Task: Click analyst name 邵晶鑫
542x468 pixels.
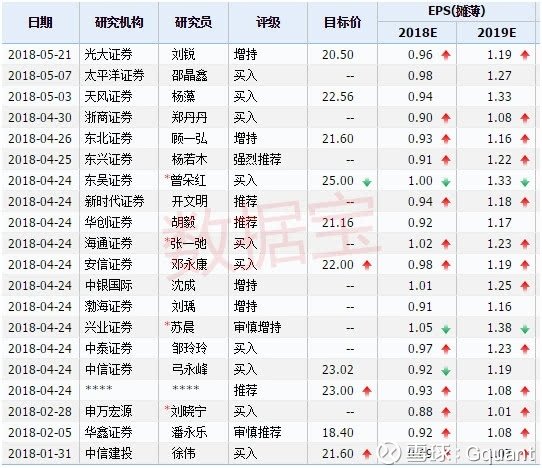Action: (x=189, y=76)
